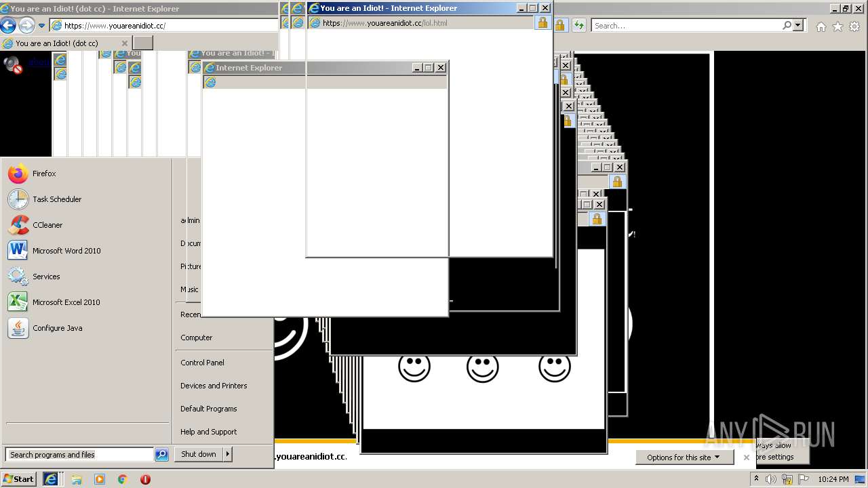Open a new blank tab
Image resolution: width=868 pixels, height=488 pixels.
tap(142, 43)
